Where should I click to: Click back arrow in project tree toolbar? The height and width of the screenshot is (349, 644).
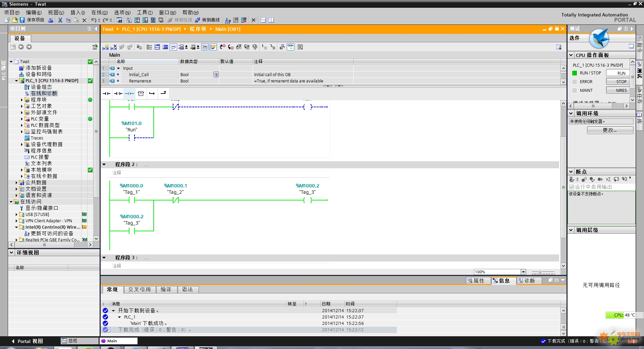coord(21,47)
